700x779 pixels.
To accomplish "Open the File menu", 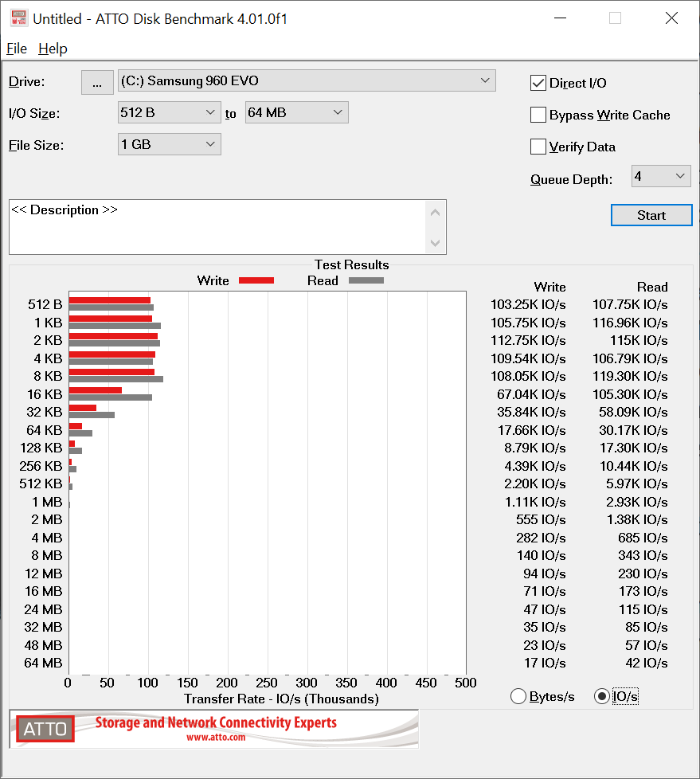I will point(17,49).
